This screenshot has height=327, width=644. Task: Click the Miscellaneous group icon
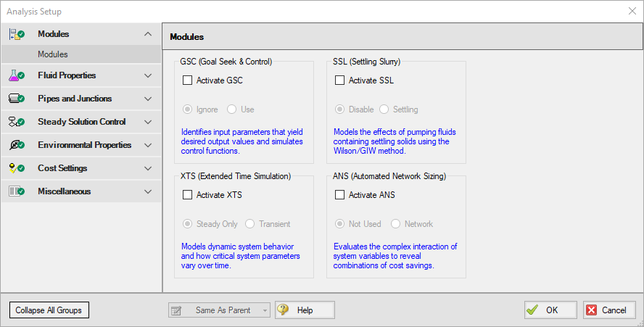pos(16,191)
